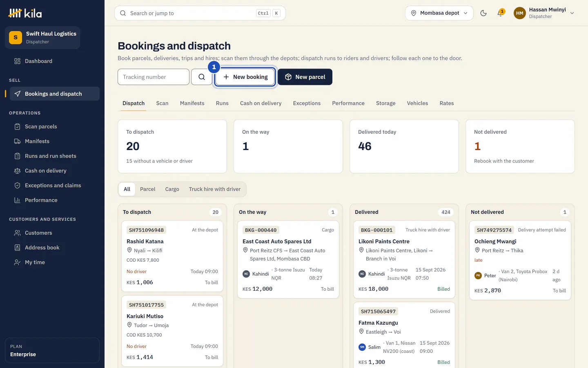The width and height of the screenshot is (588, 368).
Task: Switch to the Scan tab
Action: point(162,103)
